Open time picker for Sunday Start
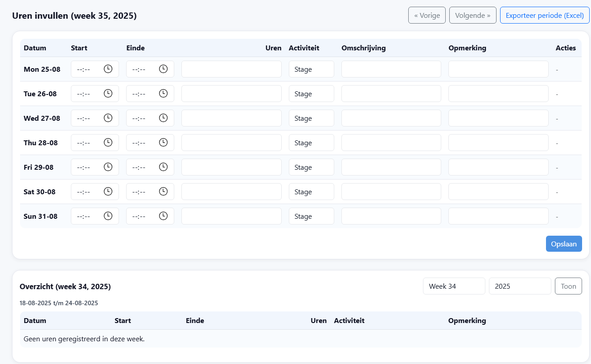591x364 pixels. (x=108, y=216)
